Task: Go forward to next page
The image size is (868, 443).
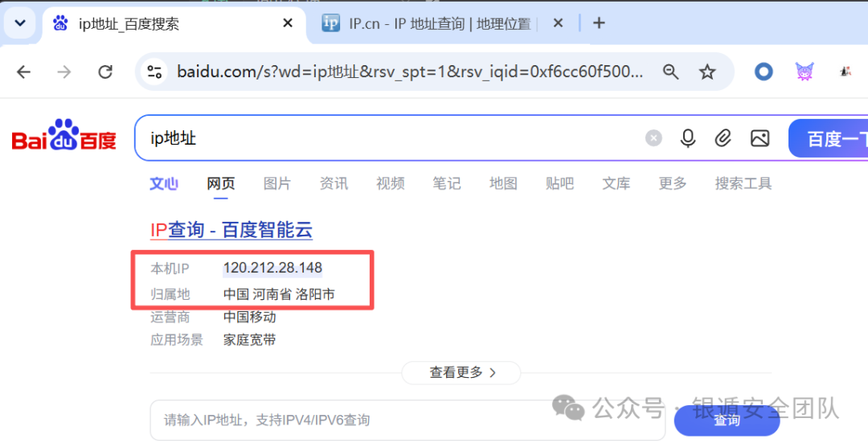Action: [x=64, y=72]
